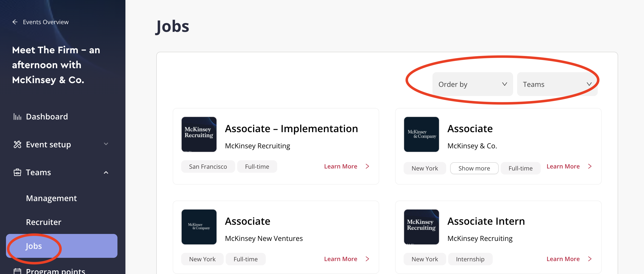Click the Program points calendar icon

(x=17, y=271)
